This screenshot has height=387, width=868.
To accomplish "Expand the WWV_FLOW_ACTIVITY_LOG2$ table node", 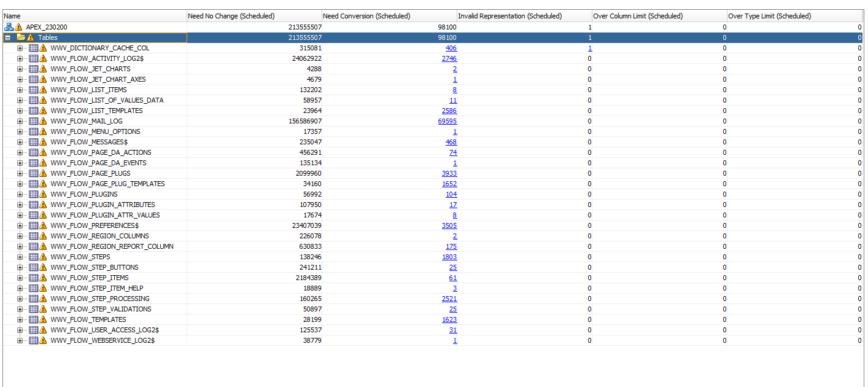I will [20, 58].
